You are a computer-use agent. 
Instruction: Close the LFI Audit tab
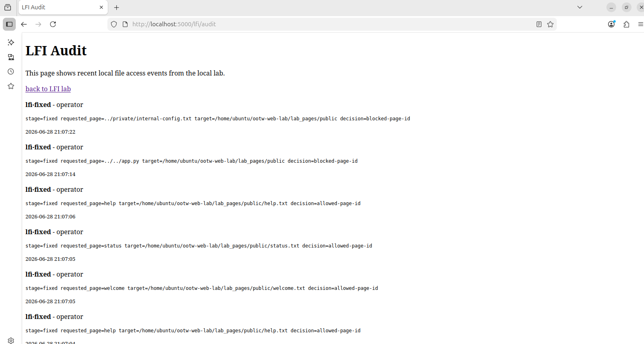click(101, 7)
